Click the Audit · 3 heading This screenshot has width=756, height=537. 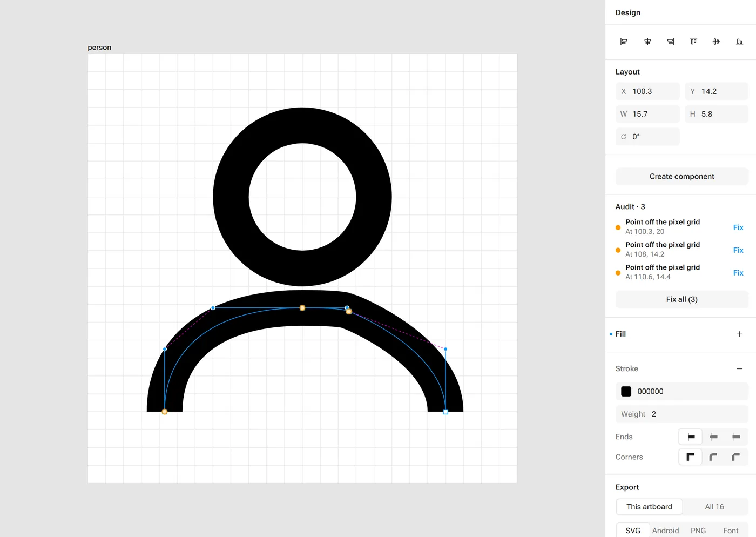point(630,206)
